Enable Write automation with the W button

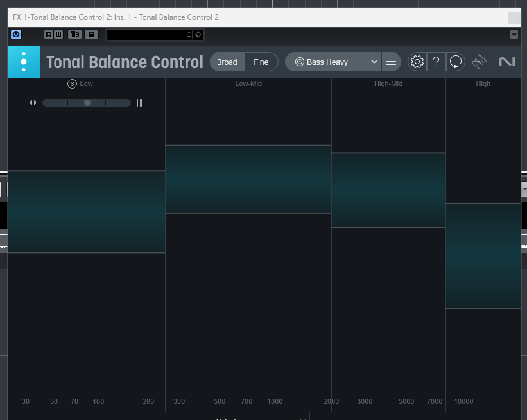point(58,34)
